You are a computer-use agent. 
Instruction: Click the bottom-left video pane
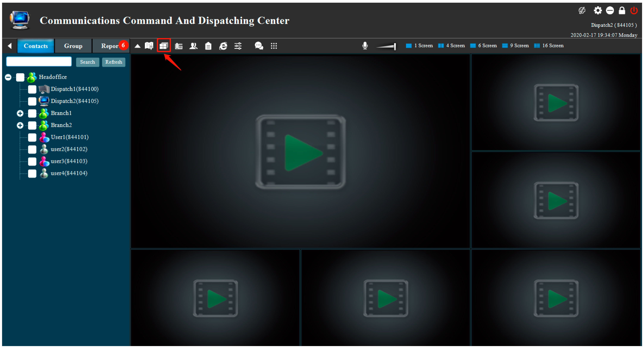pyautogui.click(x=215, y=298)
